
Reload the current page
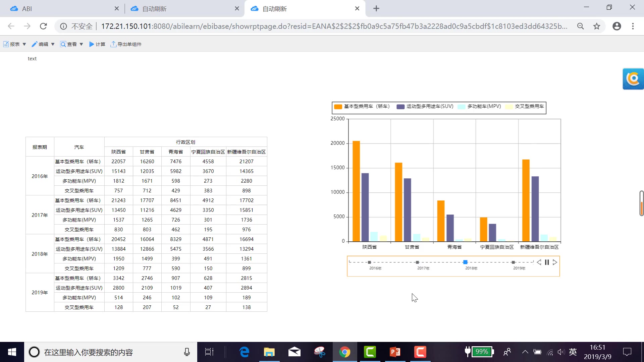pyautogui.click(x=43, y=26)
